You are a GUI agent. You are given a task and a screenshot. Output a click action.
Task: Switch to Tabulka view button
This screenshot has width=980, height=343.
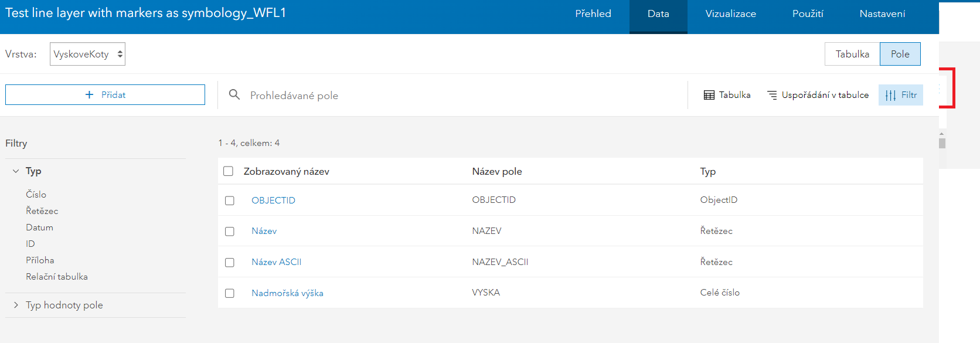point(852,54)
